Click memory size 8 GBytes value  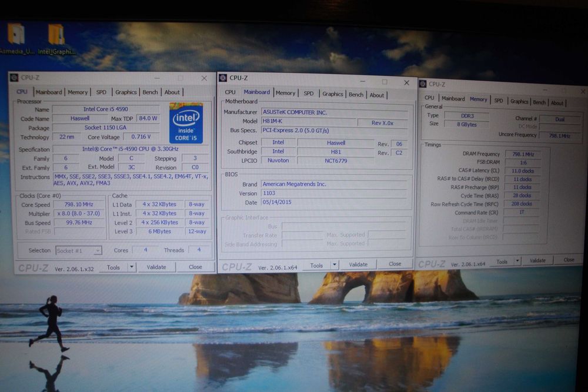467,125
